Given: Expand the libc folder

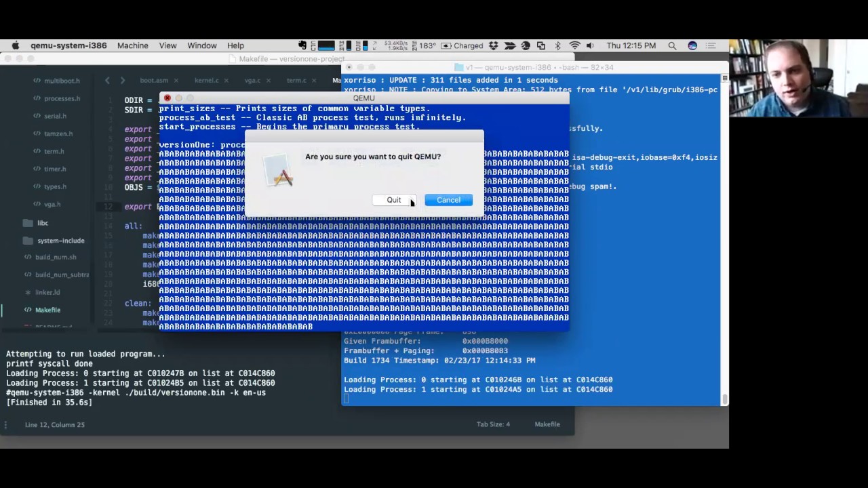Looking at the screenshot, I should [x=43, y=223].
